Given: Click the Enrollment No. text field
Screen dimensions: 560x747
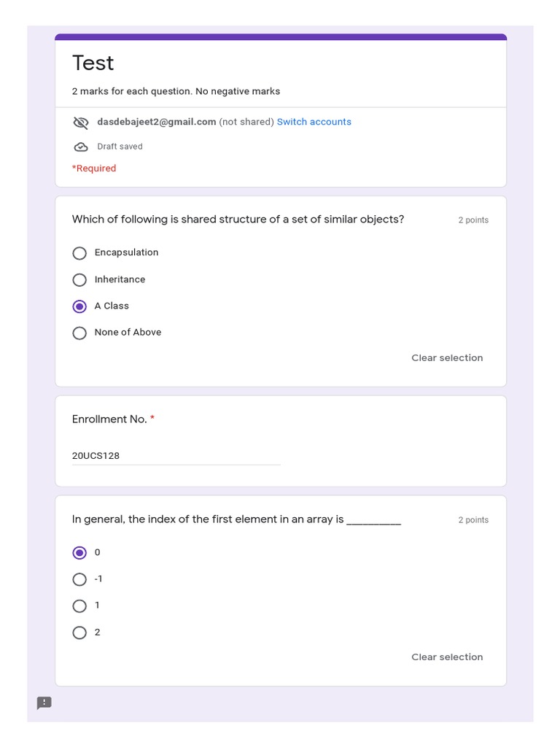Looking at the screenshot, I should [176, 456].
